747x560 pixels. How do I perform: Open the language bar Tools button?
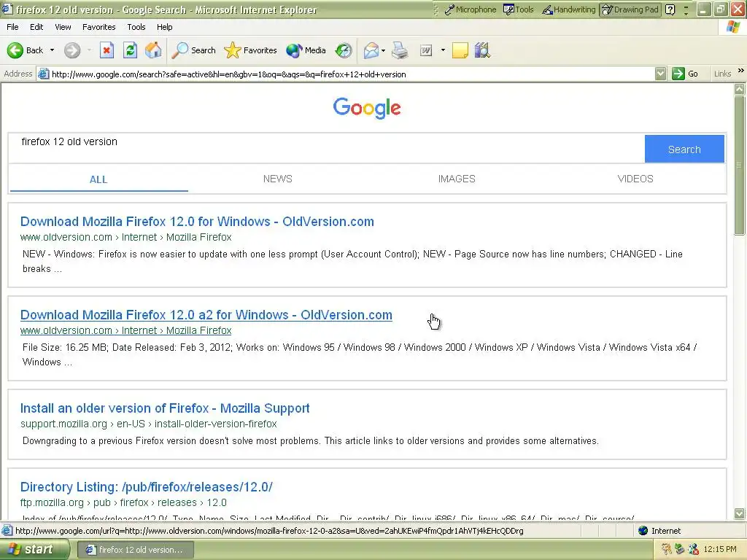(519, 9)
